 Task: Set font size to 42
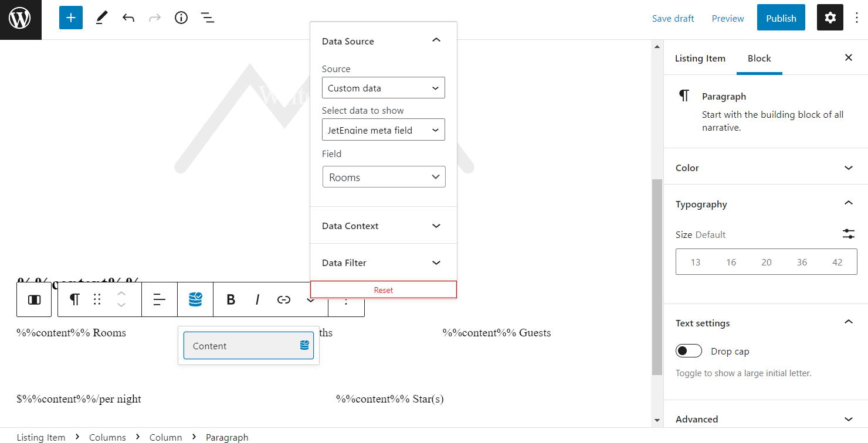point(838,262)
